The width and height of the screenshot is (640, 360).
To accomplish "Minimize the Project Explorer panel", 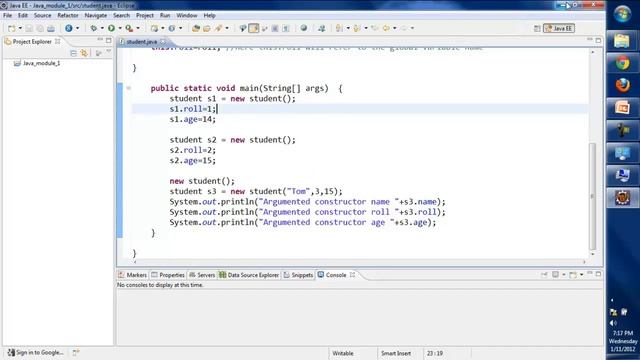I will [x=100, y=40].
